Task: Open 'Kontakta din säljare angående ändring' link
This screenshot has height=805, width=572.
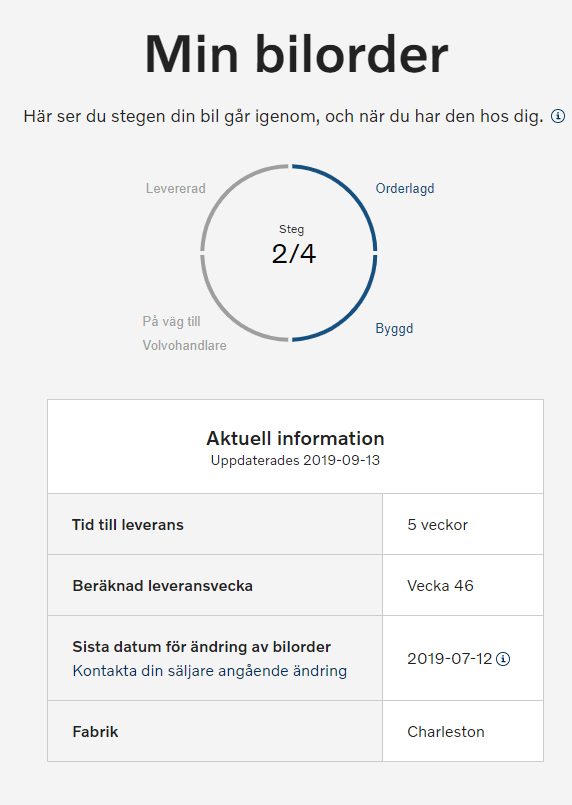Action: (209, 671)
